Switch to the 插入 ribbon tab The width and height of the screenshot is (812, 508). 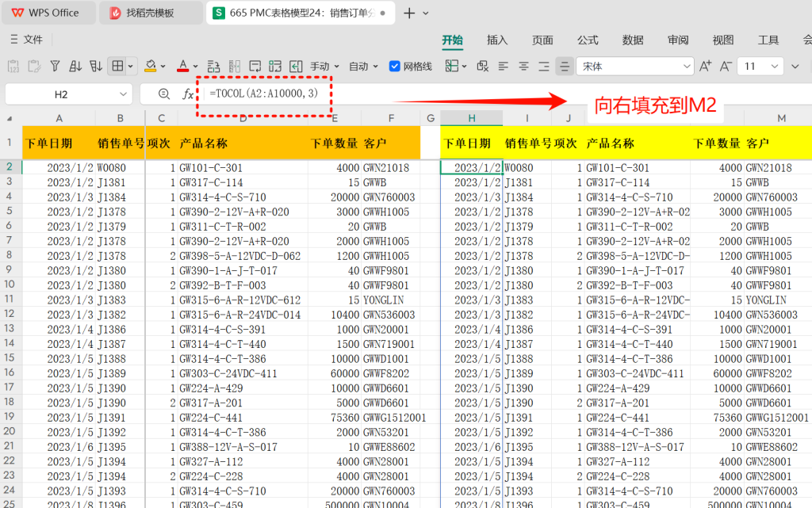pos(497,40)
